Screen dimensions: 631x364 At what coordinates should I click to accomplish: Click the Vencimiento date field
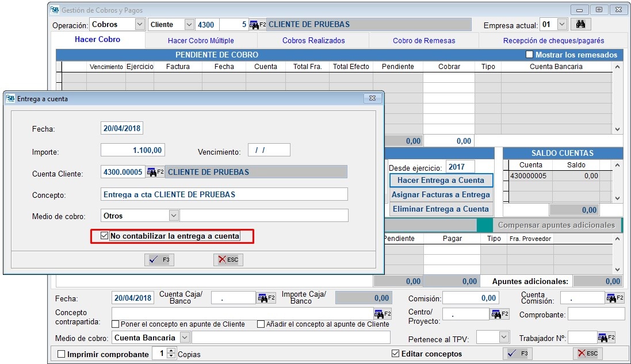click(x=269, y=150)
